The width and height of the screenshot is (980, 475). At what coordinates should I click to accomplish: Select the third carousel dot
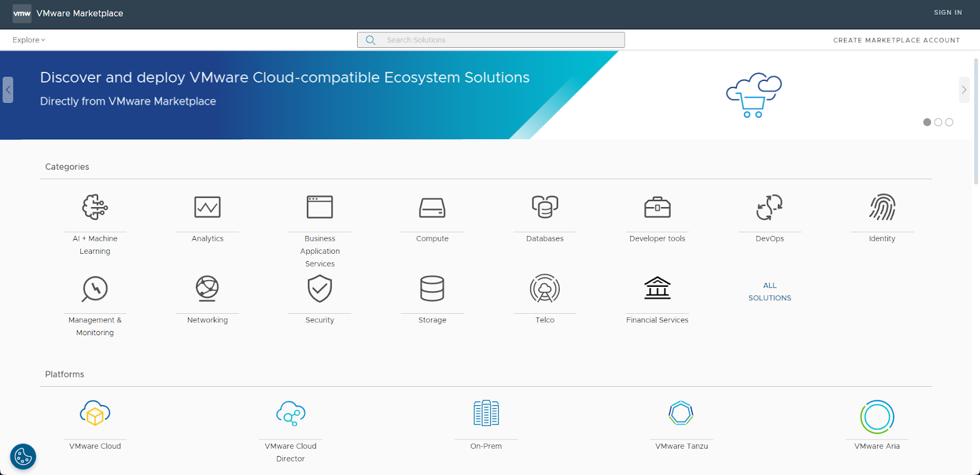coord(949,122)
